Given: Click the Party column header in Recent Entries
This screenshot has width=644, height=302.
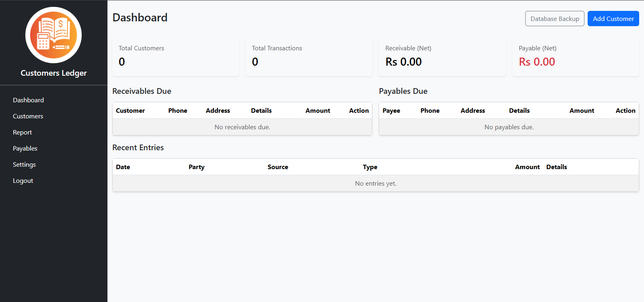Looking at the screenshot, I should click(196, 167).
